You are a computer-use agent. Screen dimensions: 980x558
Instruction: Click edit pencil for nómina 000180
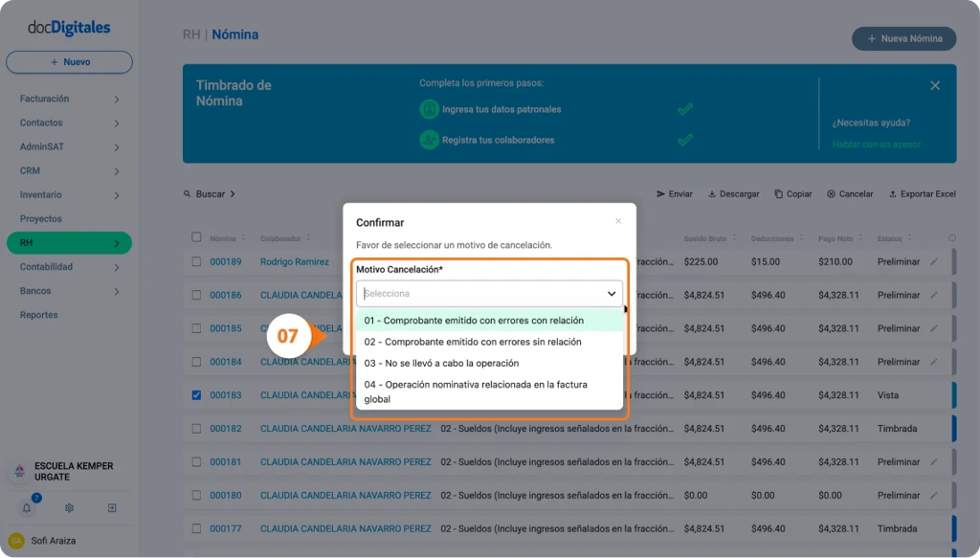coord(934,495)
